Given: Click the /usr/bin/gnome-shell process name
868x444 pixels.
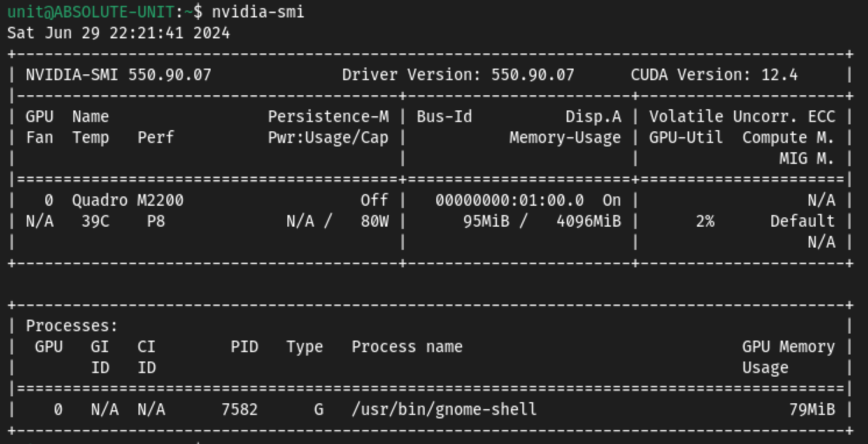Looking at the screenshot, I should point(444,410).
